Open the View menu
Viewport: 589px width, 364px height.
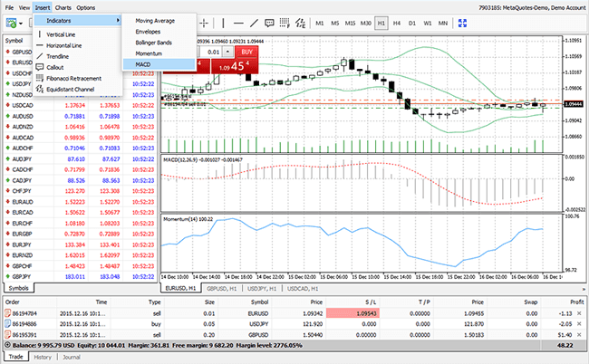coord(24,7)
